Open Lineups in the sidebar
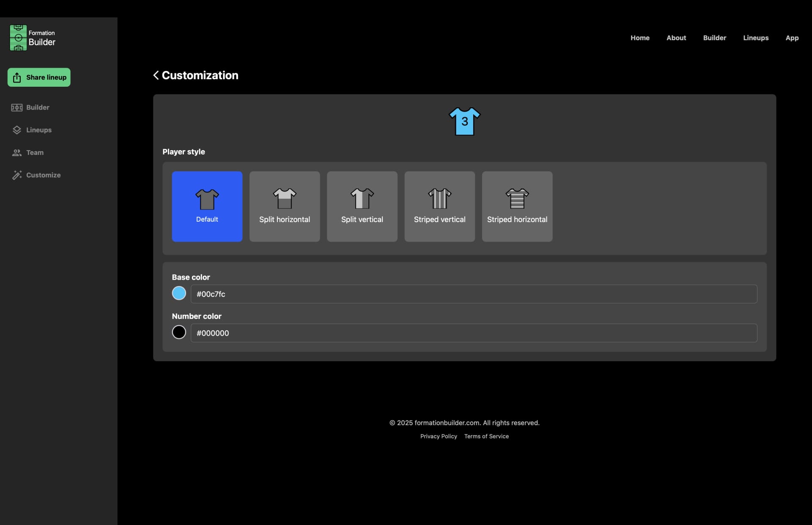The width and height of the screenshot is (812, 525). click(x=32, y=130)
